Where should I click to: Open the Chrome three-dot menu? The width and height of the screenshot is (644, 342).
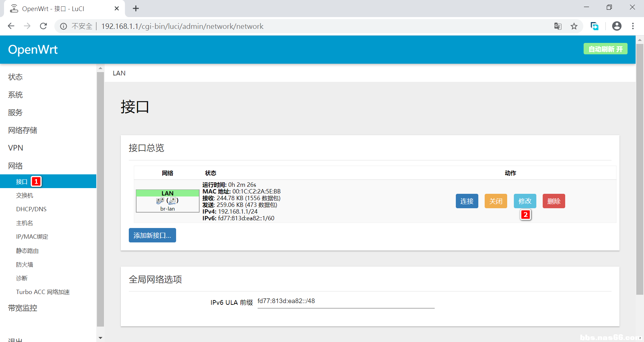tap(633, 26)
